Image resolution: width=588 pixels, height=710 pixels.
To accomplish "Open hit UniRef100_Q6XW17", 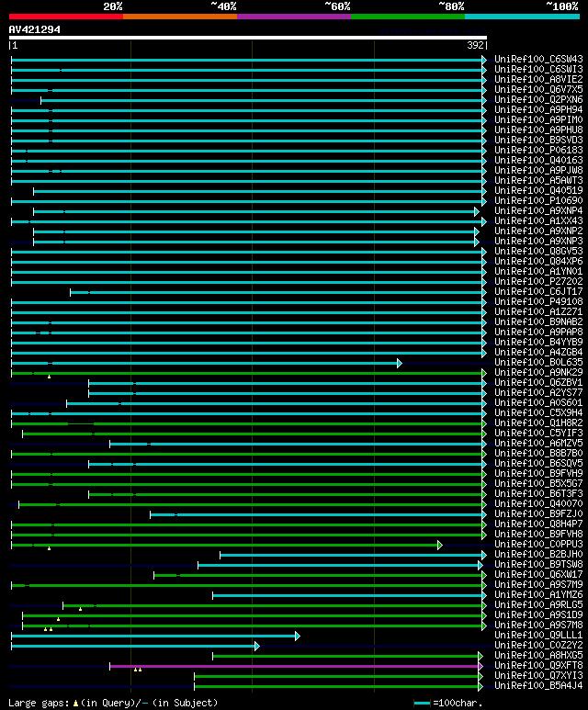I will 538,575.
